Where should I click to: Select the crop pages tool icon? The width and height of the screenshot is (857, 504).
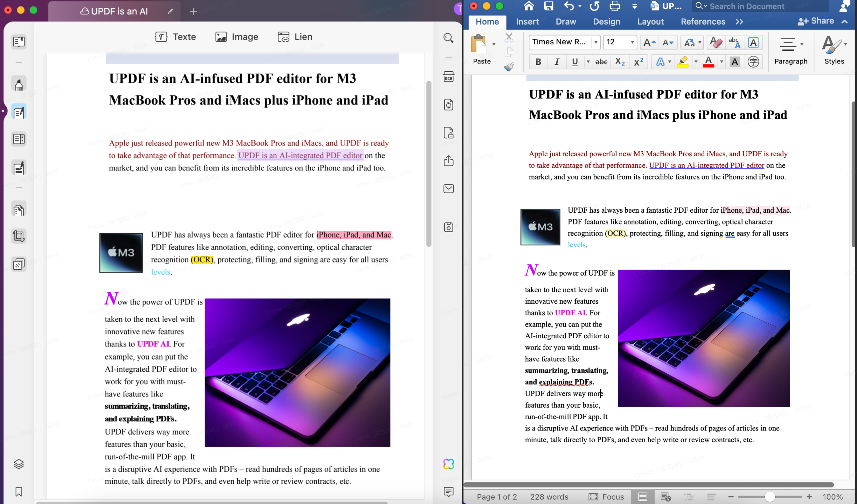pyautogui.click(x=19, y=236)
